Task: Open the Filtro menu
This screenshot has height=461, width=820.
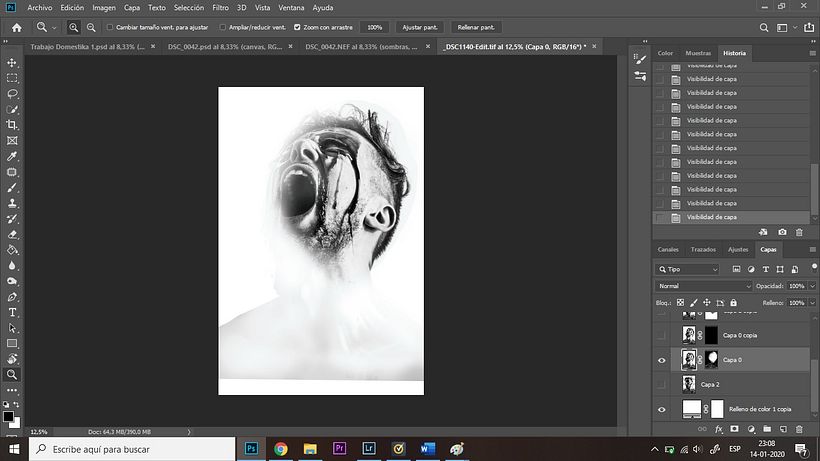Action: click(220, 8)
